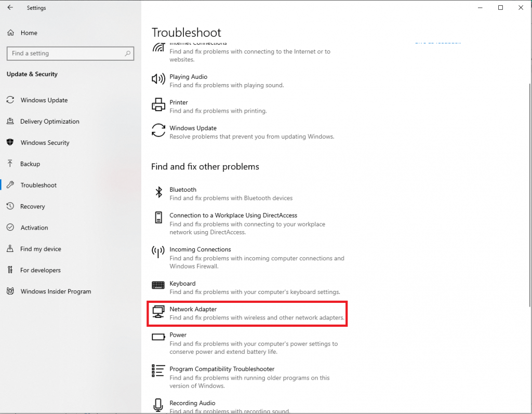
Task: Click the Power battery icon
Action: pyautogui.click(x=158, y=337)
